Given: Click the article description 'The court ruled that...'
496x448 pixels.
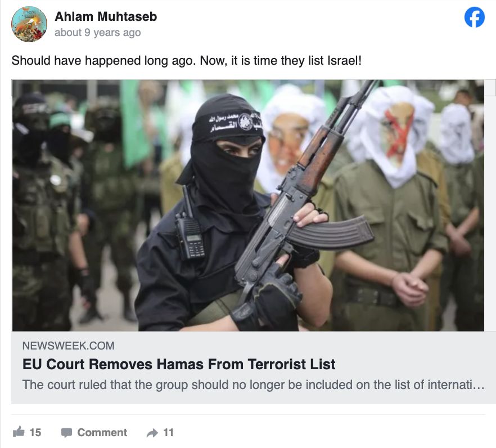Looking at the screenshot, I should tap(253, 384).
